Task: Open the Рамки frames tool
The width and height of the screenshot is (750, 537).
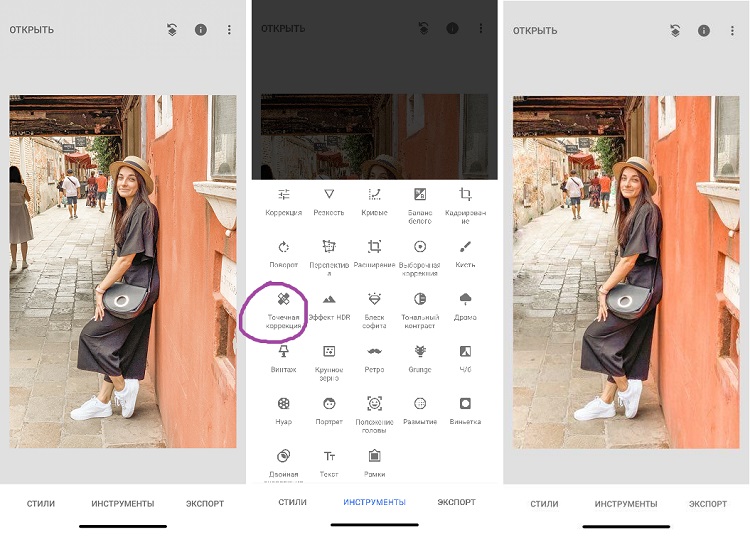Action: pyautogui.click(x=375, y=464)
